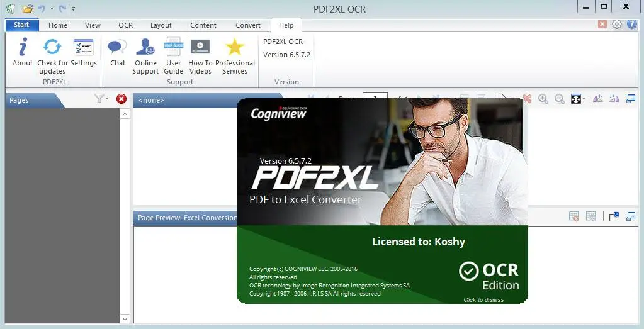Click the <none> document tab

(151, 100)
